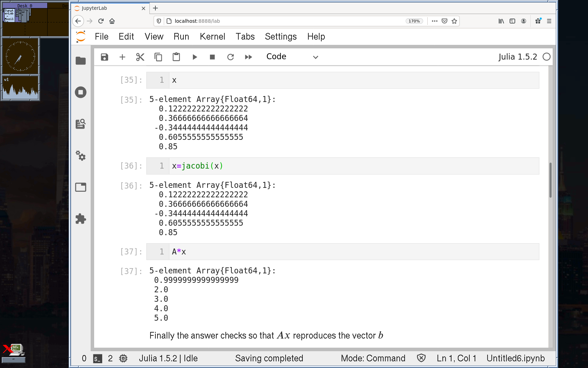Open the file browser sidebar

(80, 61)
